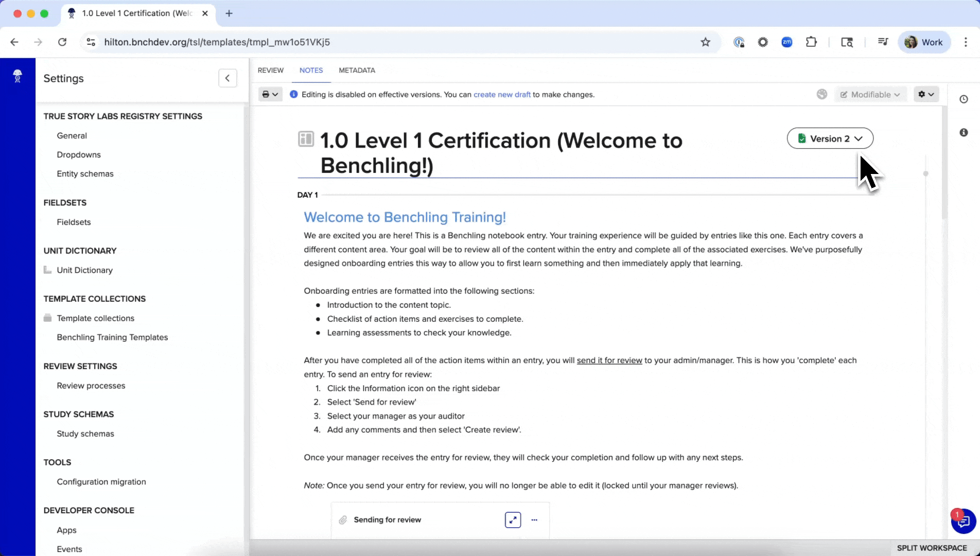This screenshot has height=556, width=980.
Task: Click the Benchling logo in the sidebar
Action: pyautogui.click(x=17, y=76)
